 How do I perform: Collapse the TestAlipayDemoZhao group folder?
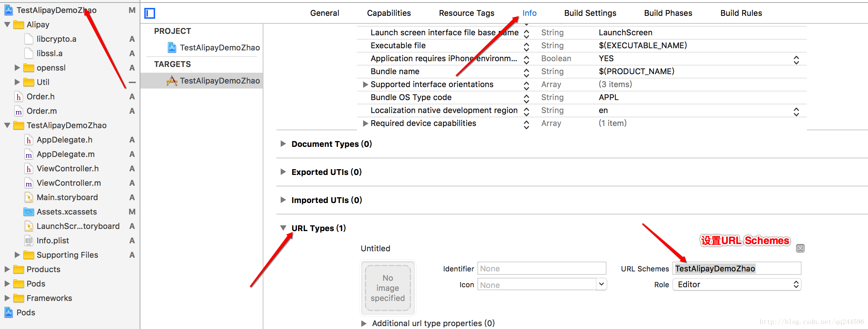point(7,125)
